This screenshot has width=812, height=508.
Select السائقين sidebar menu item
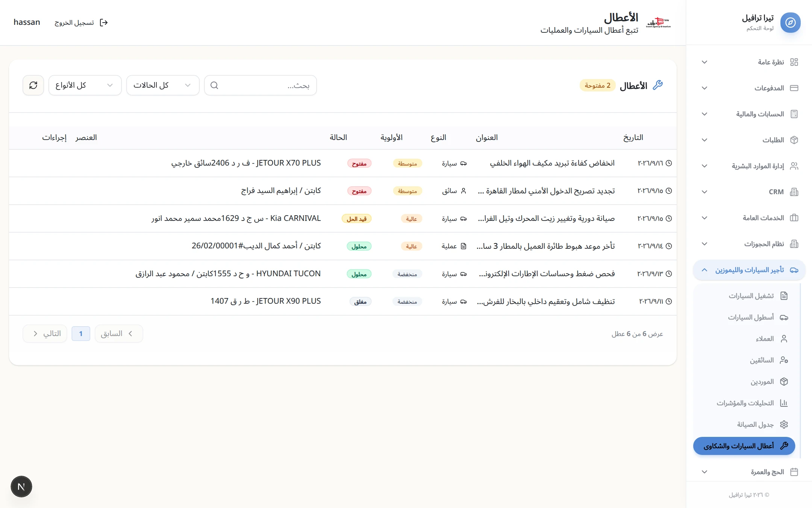745,360
